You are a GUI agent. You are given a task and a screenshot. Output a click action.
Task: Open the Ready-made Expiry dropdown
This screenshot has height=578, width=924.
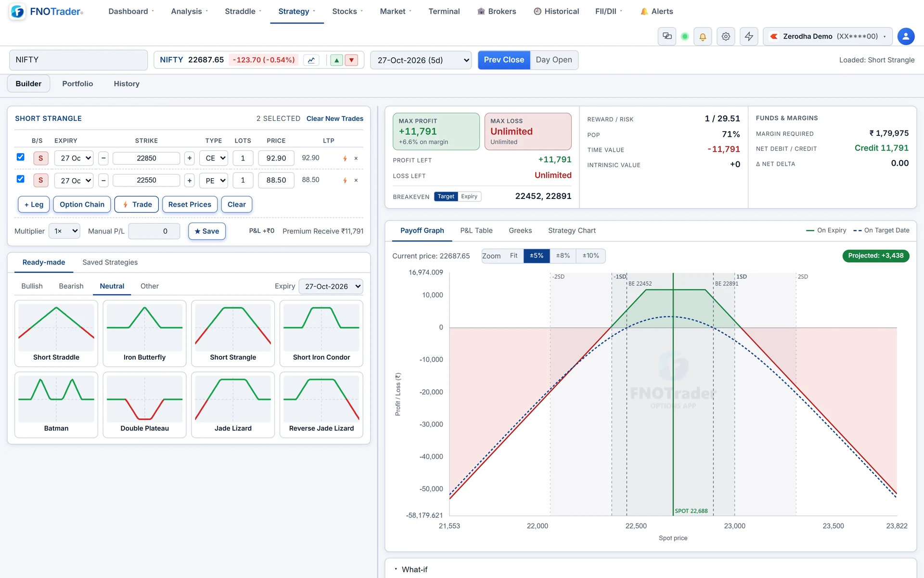pyautogui.click(x=331, y=286)
